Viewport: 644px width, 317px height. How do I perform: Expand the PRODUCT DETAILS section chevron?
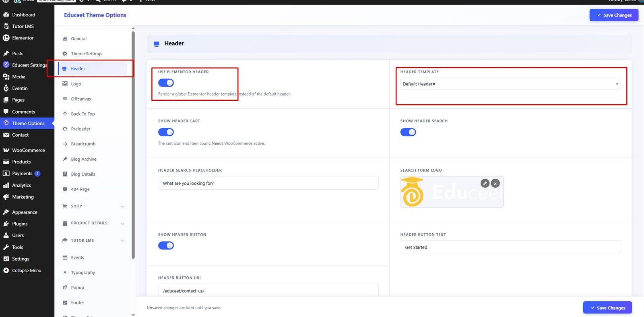[x=122, y=224]
